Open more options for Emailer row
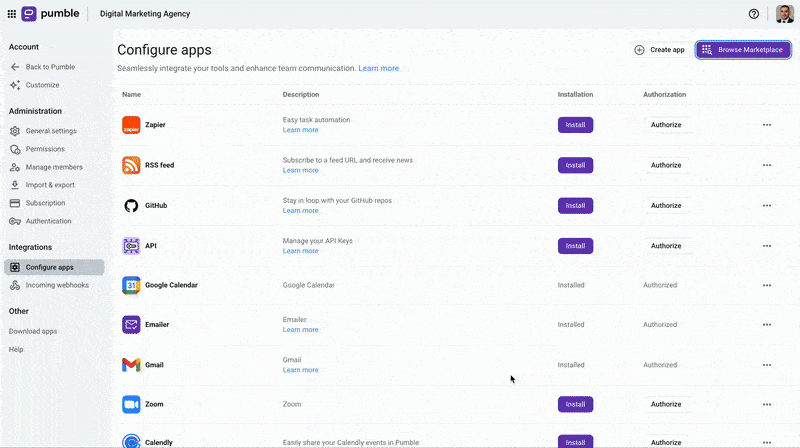 coord(767,325)
